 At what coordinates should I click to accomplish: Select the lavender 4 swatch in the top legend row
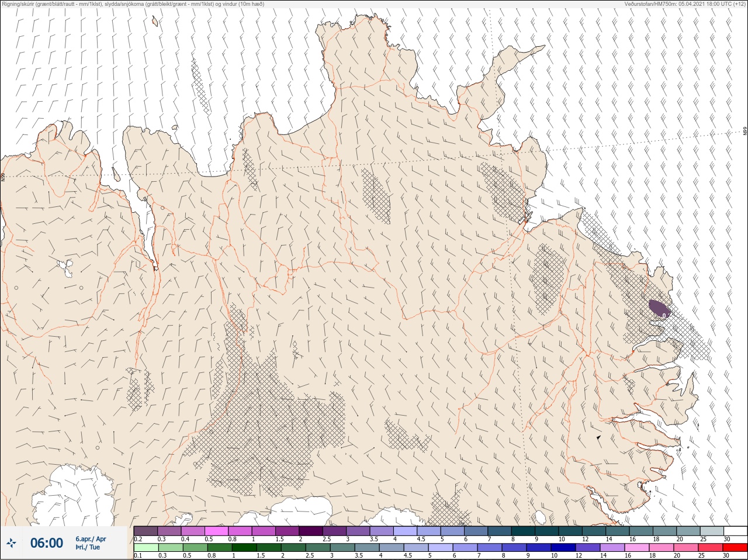coord(405,531)
